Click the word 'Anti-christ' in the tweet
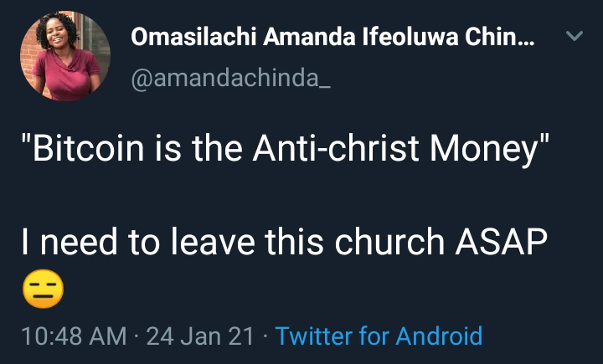This screenshot has height=364, width=603. (336, 148)
